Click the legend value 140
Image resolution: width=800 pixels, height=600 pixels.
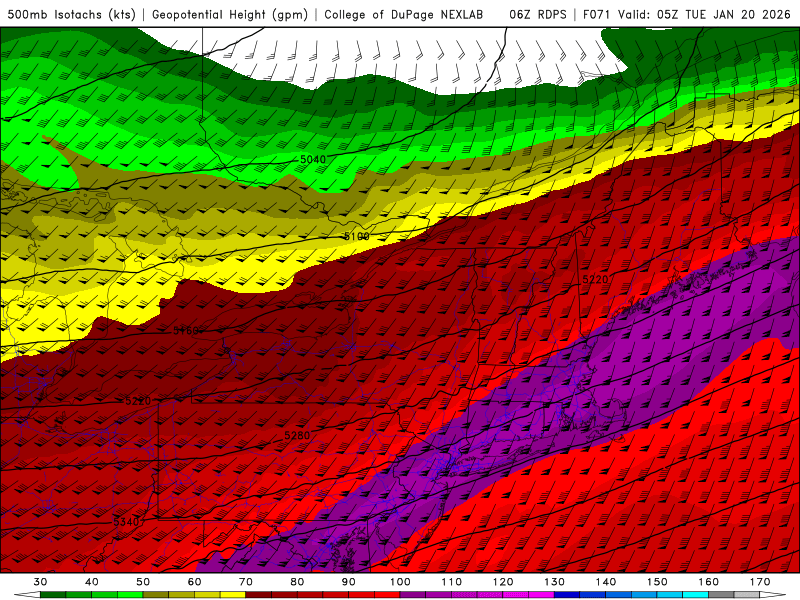click(606, 582)
